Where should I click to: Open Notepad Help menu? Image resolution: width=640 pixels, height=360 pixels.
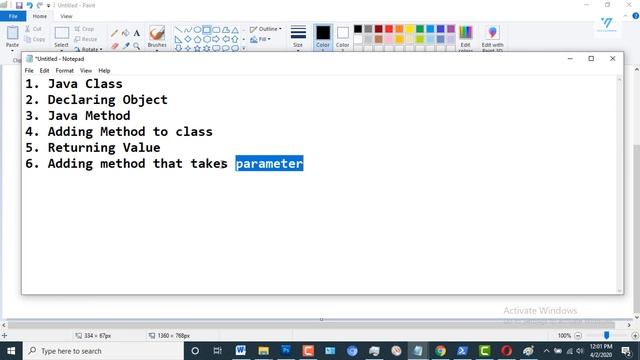pyautogui.click(x=104, y=71)
